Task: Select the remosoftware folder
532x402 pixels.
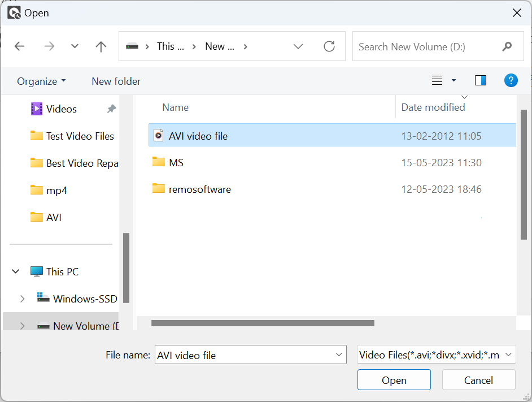Action: coord(200,189)
